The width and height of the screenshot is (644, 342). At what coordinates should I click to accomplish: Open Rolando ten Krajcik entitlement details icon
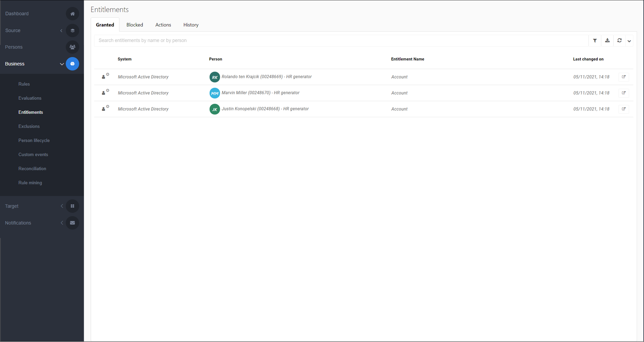coord(624,77)
